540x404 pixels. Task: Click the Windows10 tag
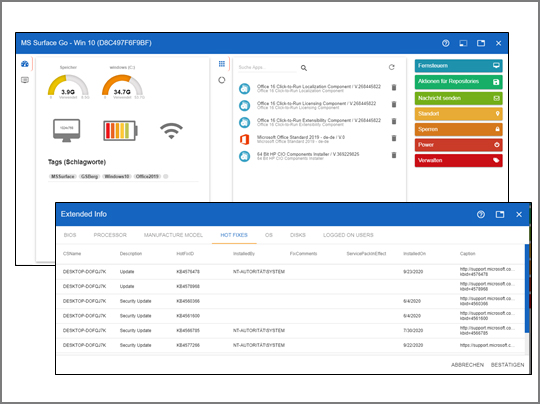tap(117, 176)
